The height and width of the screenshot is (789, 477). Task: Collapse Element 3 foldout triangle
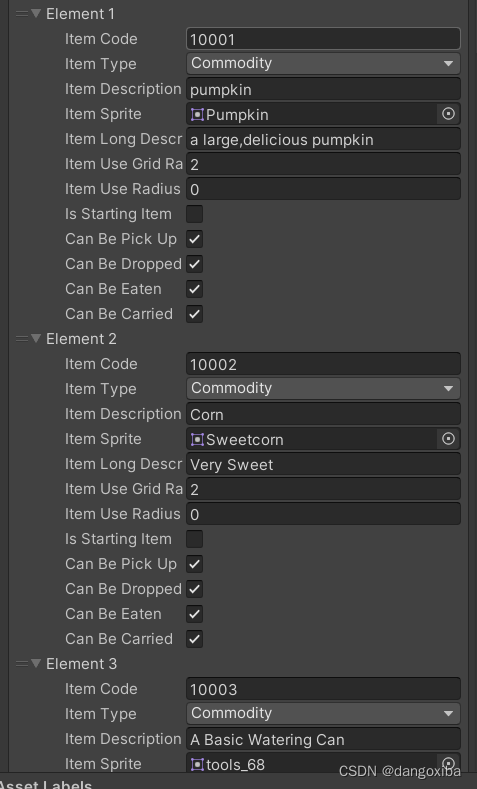pyautogui.click(x=36, y=663)
